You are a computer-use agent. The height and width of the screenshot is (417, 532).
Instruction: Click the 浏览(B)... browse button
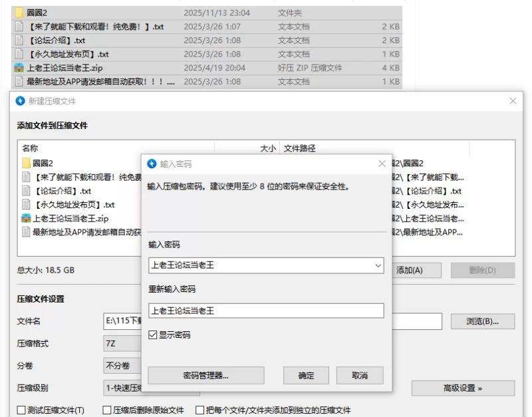tap(483, 321)
